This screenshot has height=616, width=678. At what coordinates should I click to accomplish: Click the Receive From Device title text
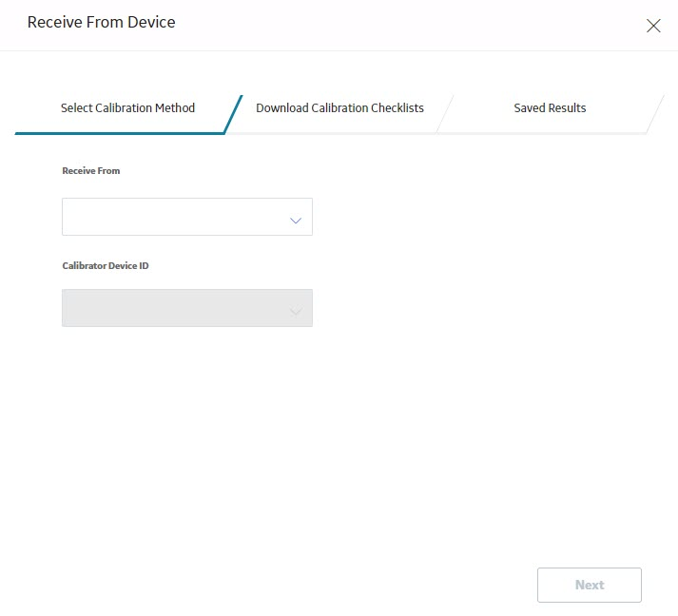pyautogui.click(x=101, y=22)
